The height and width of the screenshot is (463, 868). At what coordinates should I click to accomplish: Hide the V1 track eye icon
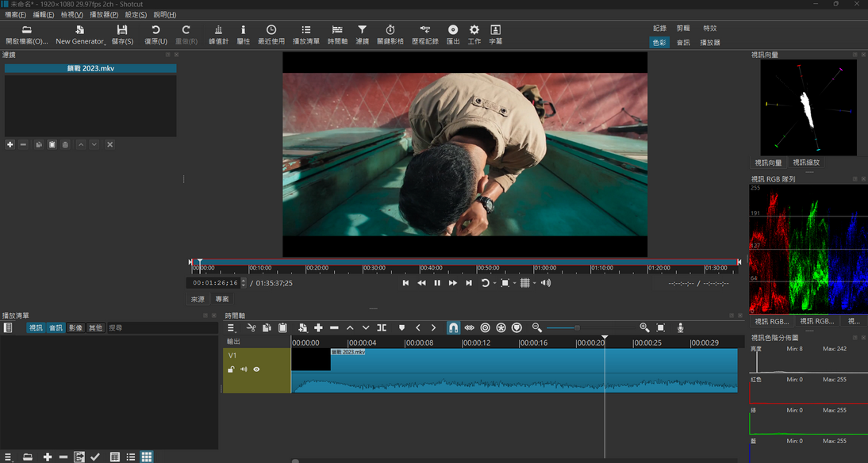[x=256, y=369]
